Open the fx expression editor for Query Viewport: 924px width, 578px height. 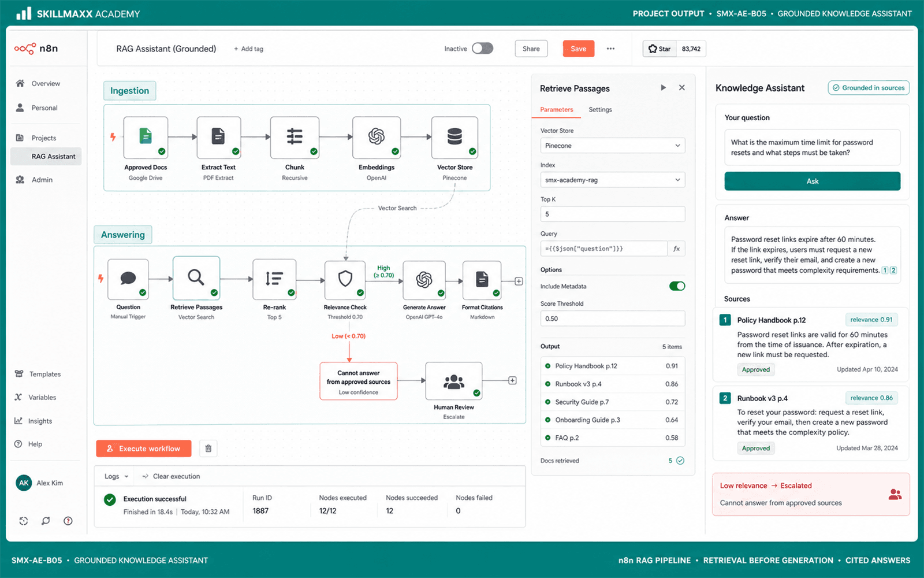(x=677, y=249)
